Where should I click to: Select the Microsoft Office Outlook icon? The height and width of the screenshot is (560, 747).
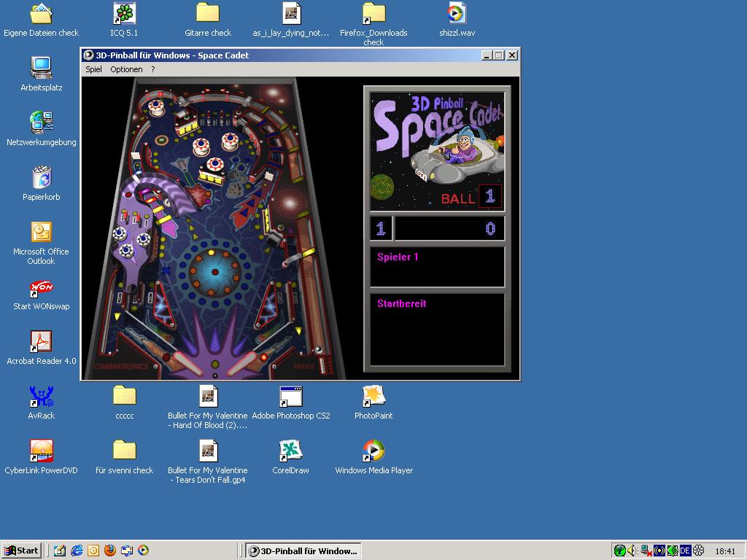pyautogui.click(x=41, y=244)
